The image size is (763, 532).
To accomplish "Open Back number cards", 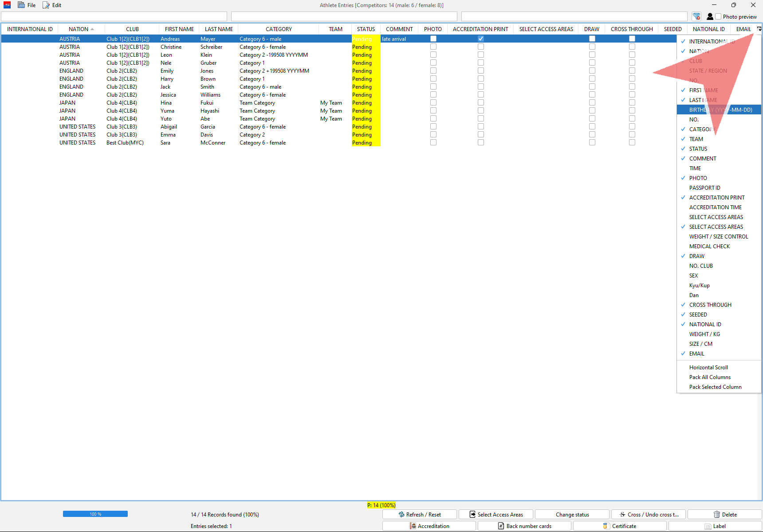I will pyautogui.click(x=524, y=526).
